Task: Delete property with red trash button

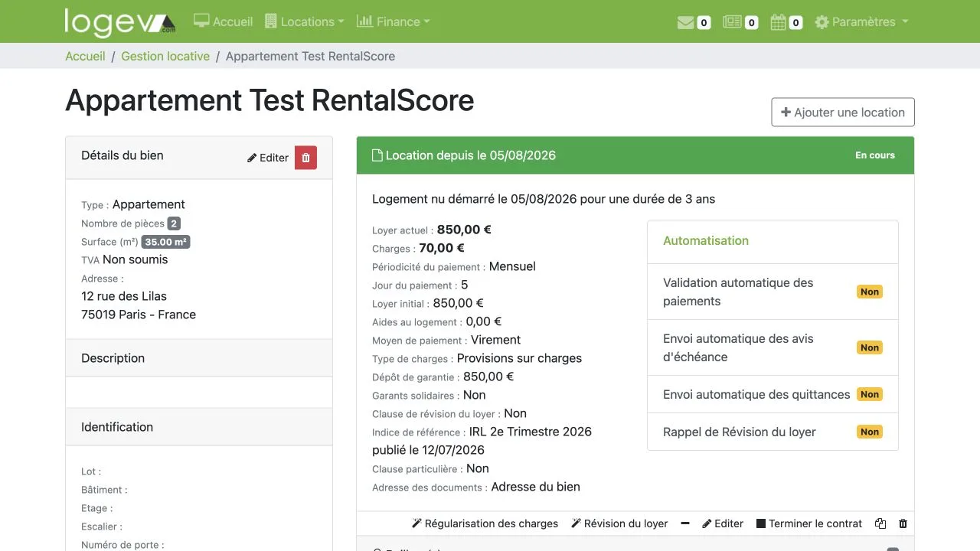Action: pyautogui.click(x=305, y=158)
